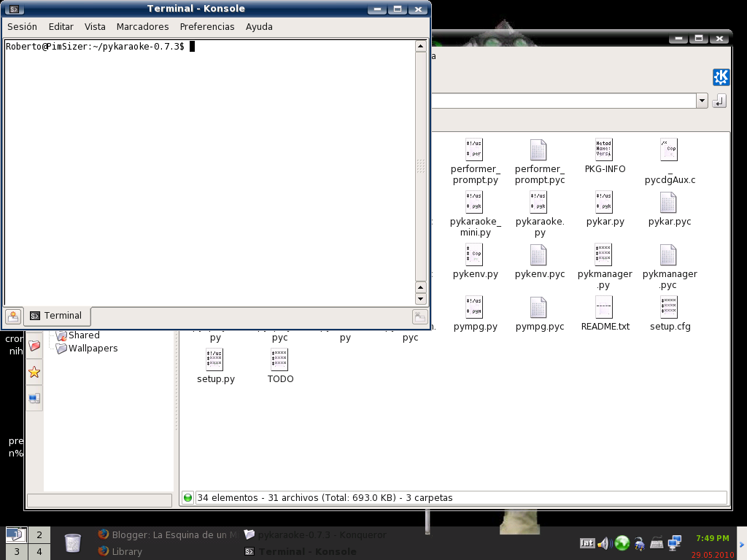Select the Network icon in Konqueror's sidebar
The height and width of the screenshot is (560, 747).
point(33,397)
